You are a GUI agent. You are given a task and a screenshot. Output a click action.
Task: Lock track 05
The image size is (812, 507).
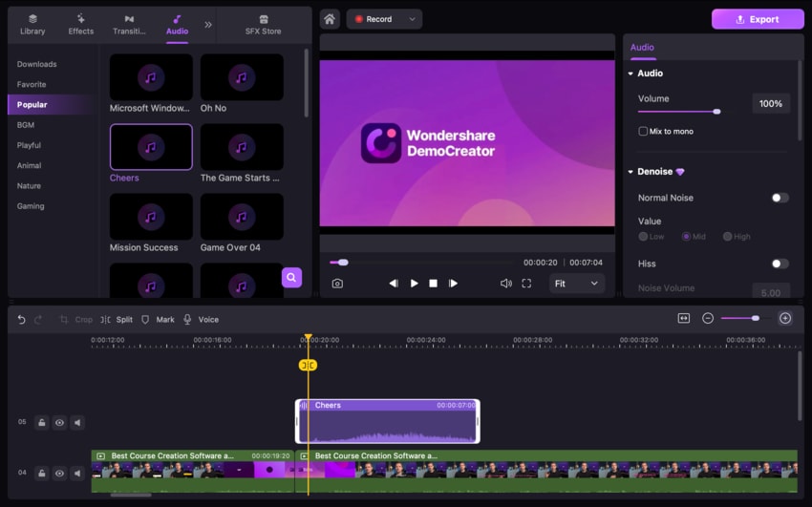tap(41, 423)
